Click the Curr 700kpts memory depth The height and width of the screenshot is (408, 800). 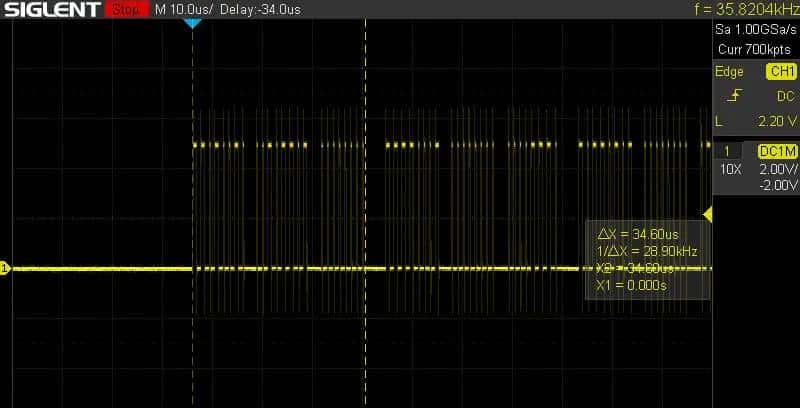tap(756, 48)
